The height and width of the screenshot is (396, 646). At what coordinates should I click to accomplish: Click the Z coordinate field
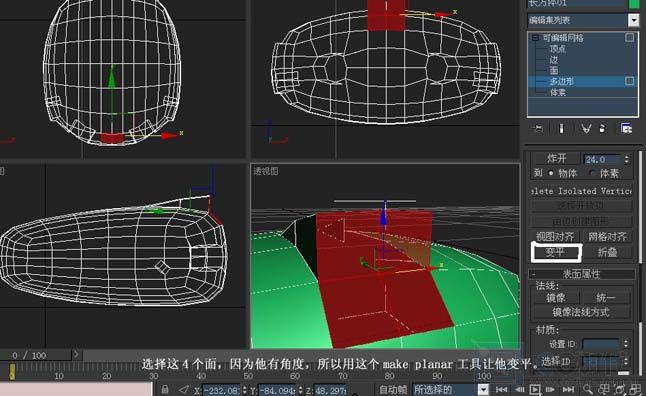click(x=330, y=390)
